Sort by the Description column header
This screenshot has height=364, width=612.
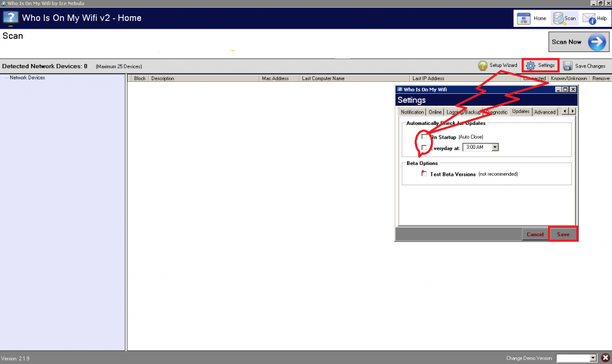203,78
